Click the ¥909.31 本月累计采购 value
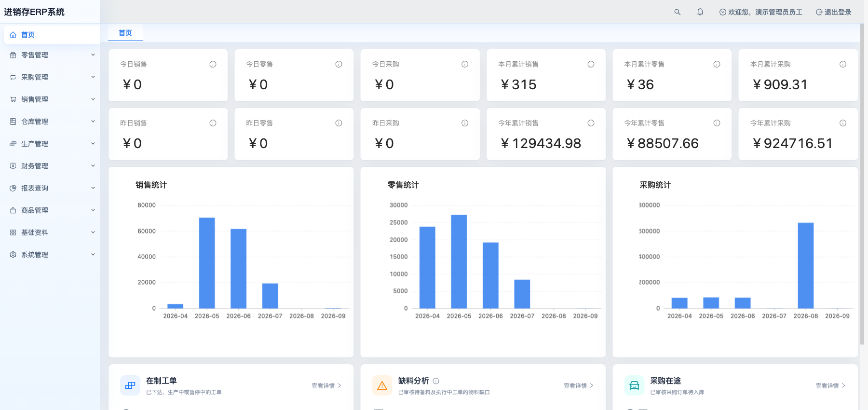This screenshot has width=868, height=410. [x=780, y=84]
